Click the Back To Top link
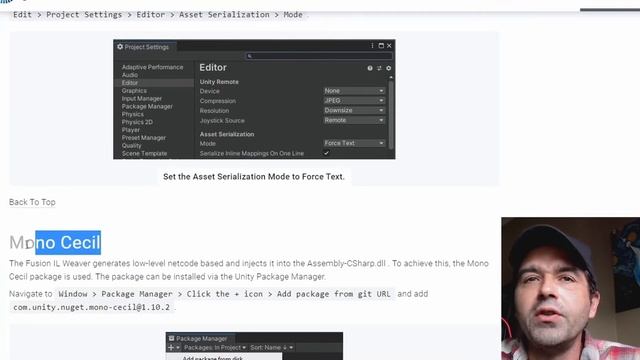 tap(32, 202)
